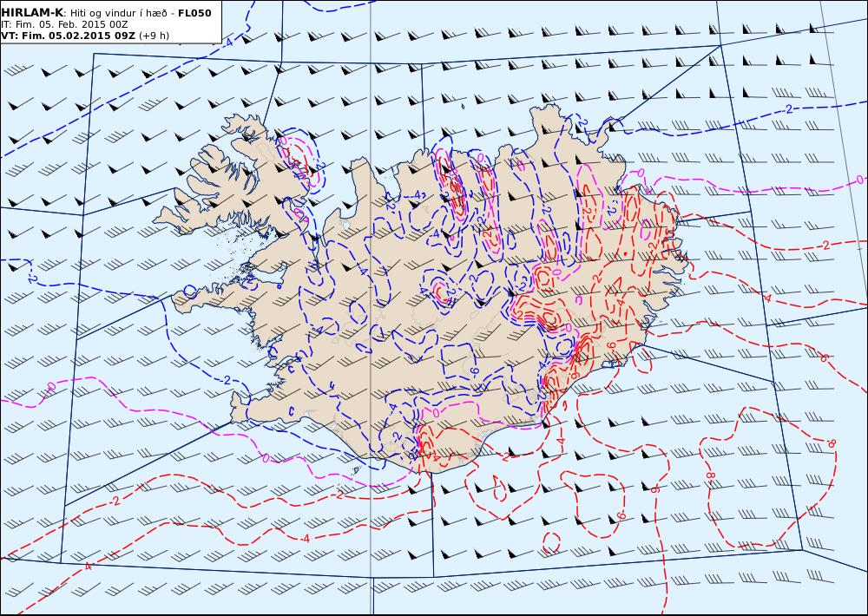Click the 'Hiti og vindur í hæð' title text

(x=119, y=13)
